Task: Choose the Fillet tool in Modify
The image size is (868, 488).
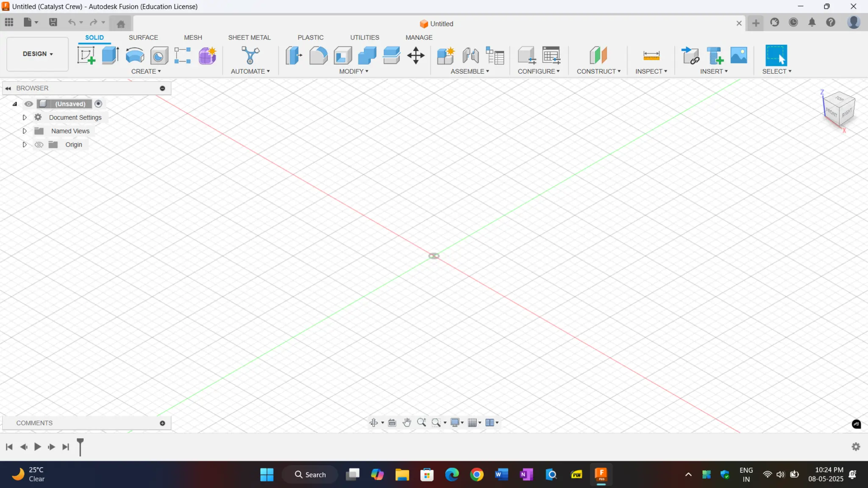Action: [x=318, y=55]
